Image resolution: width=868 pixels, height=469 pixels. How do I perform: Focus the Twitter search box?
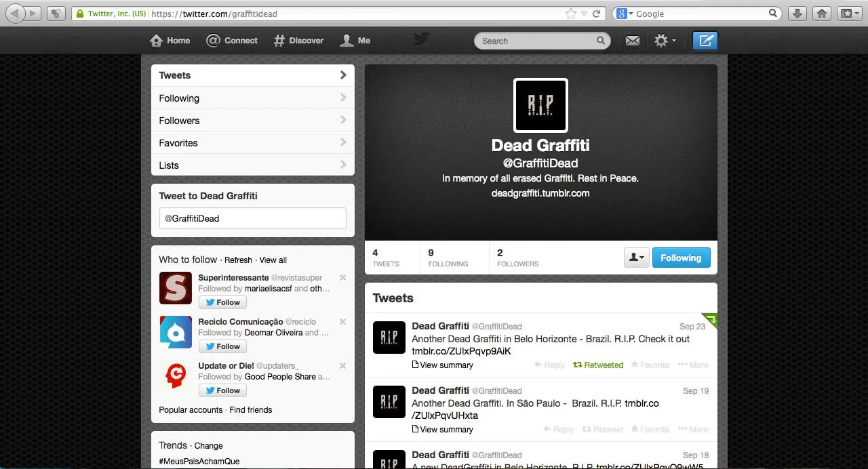[x=542, y=41]
